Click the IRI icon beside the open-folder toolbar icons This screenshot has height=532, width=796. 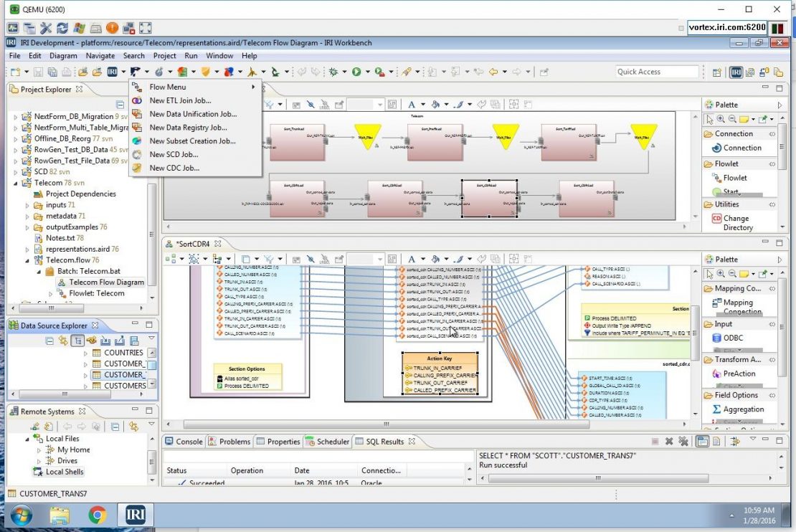click(x=112, y=72)
